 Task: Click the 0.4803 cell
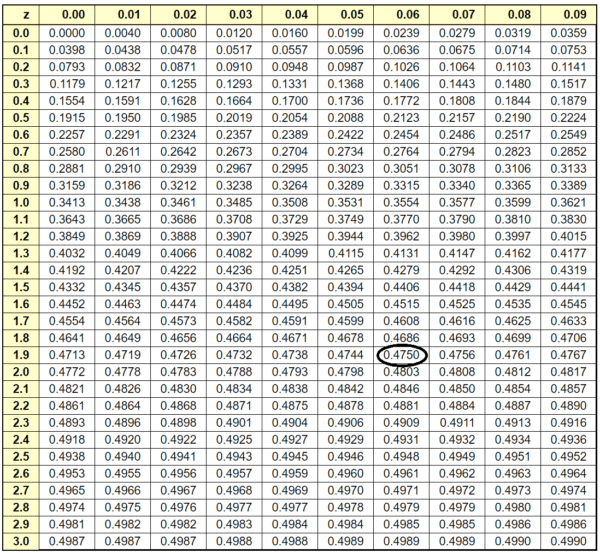coord(401,372)
